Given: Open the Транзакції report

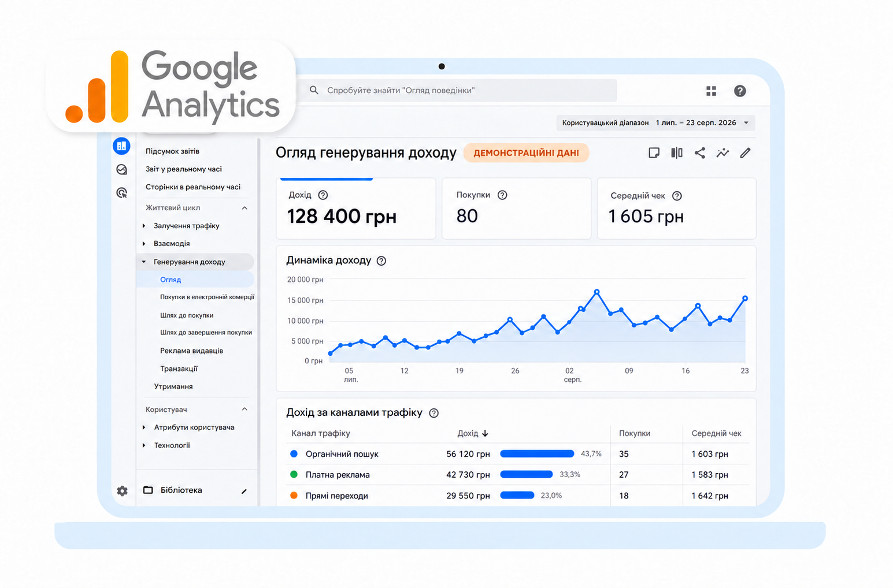Looking at the screenshot, I should (179, 369).
